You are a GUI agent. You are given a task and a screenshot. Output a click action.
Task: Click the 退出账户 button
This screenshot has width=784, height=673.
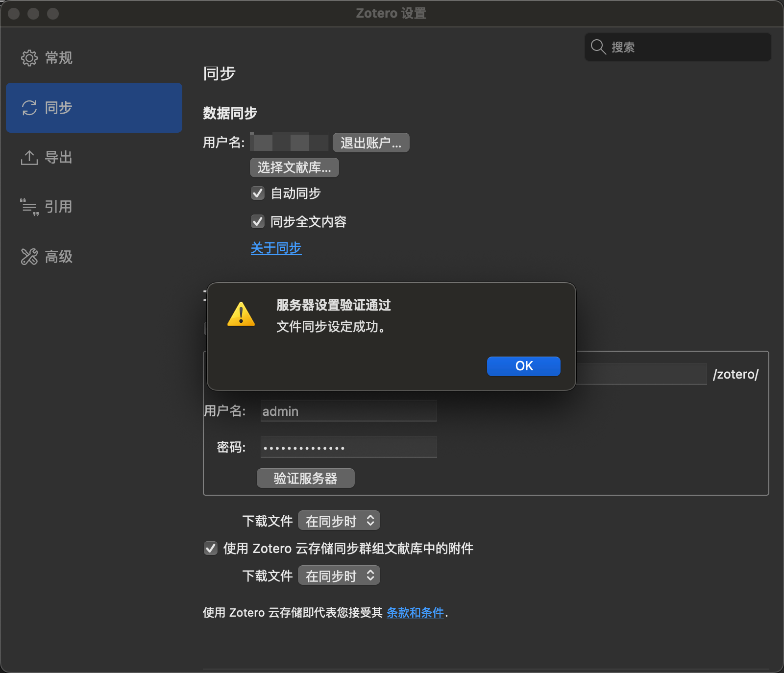click(x=371, y=143)
